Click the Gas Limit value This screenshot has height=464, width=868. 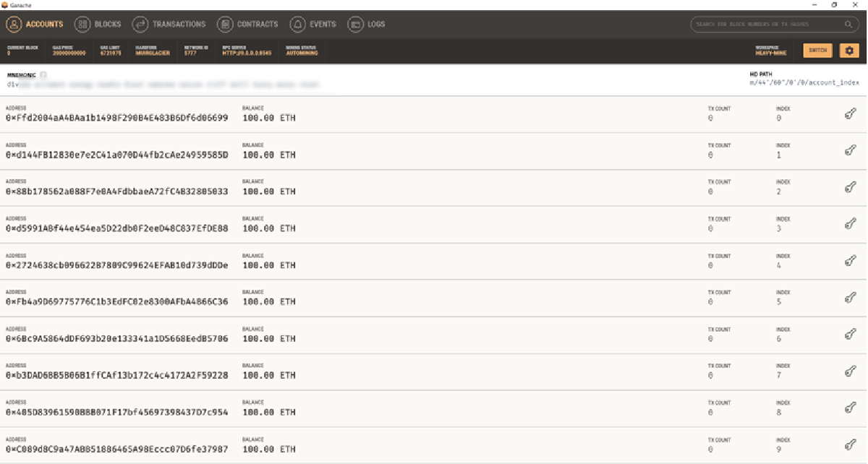point(110,53)
